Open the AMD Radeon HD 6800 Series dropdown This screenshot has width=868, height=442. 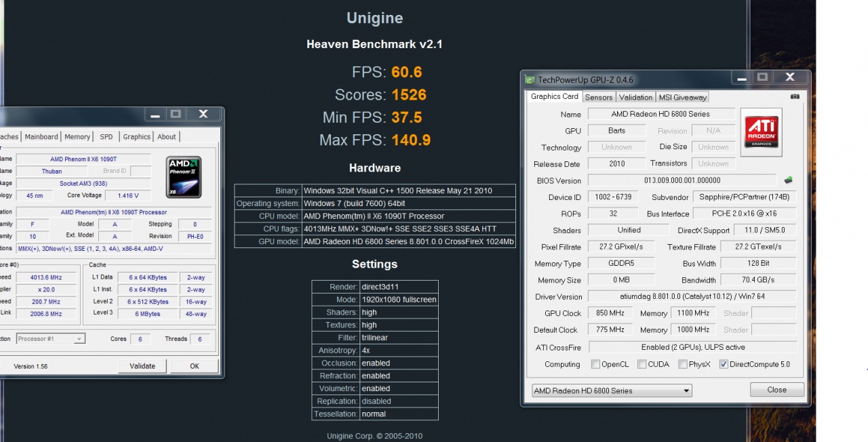pos(611,390)
